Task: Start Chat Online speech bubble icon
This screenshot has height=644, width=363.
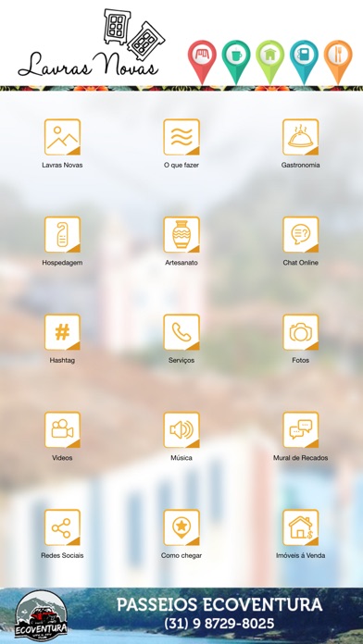Action: click(x=301, y=234)
